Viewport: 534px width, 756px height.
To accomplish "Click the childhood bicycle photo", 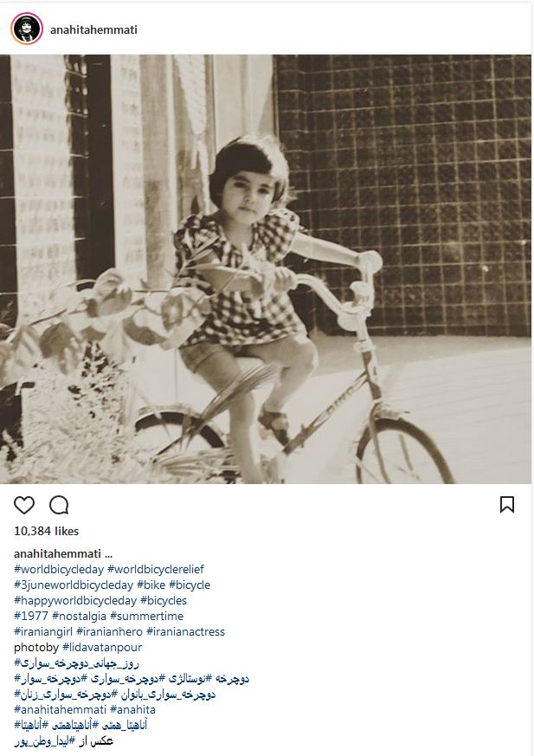I will coord(266,269).
